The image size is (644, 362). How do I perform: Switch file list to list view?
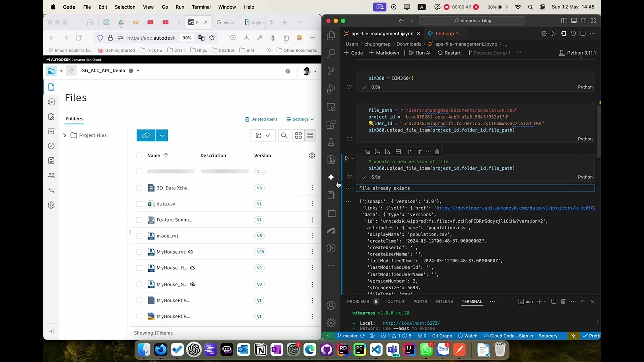310,135
